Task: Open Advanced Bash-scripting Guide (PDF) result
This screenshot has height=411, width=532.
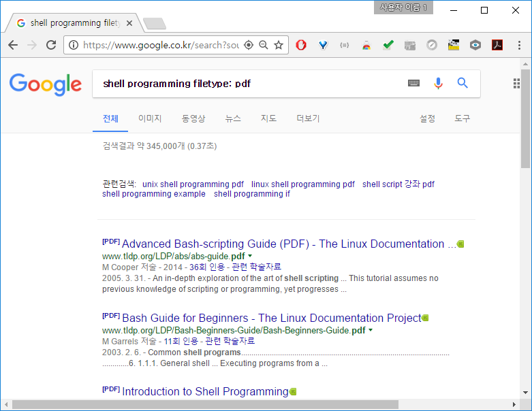Action: (x=289, y=244)
